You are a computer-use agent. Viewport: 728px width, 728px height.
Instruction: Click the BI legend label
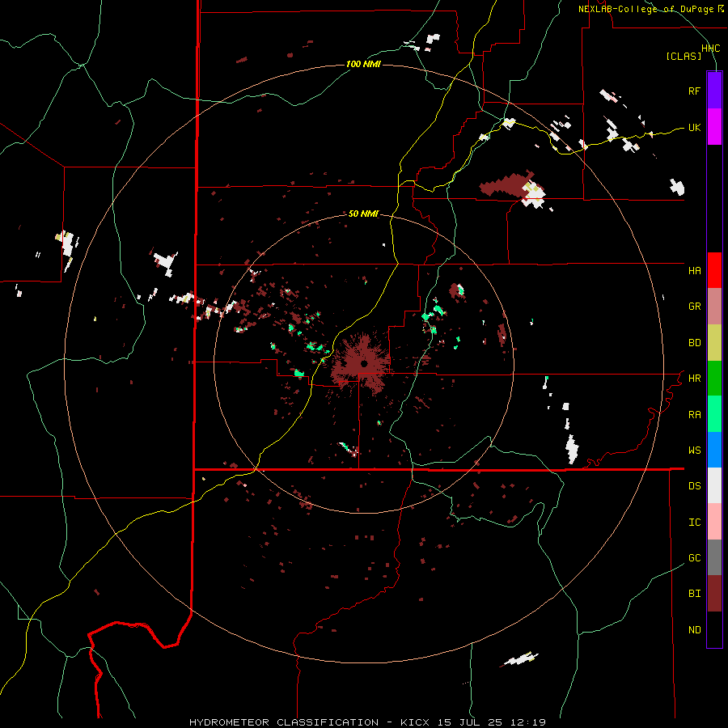694,594
